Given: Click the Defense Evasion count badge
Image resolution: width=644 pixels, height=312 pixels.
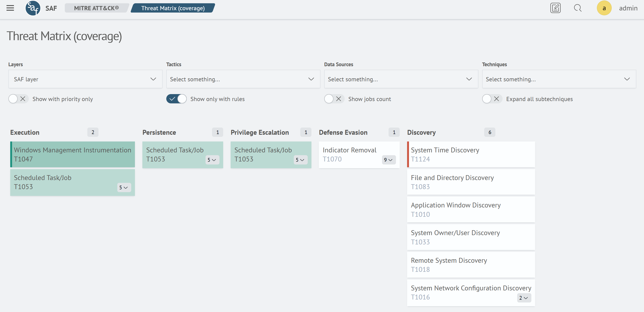Looking at the screenshot, I should click(x=394, y=132).
